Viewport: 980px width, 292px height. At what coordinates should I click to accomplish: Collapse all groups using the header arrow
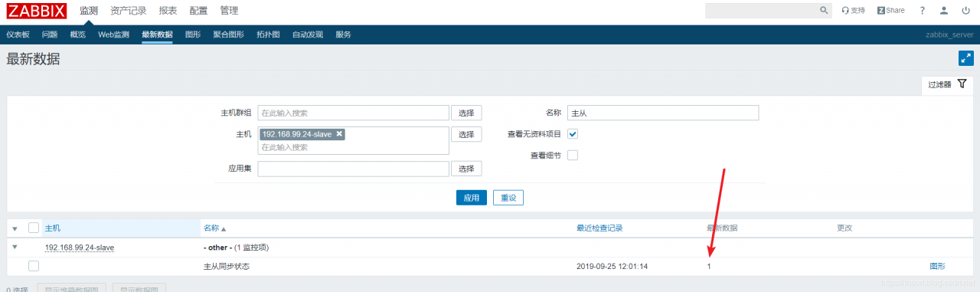click(x=15, y=228)
